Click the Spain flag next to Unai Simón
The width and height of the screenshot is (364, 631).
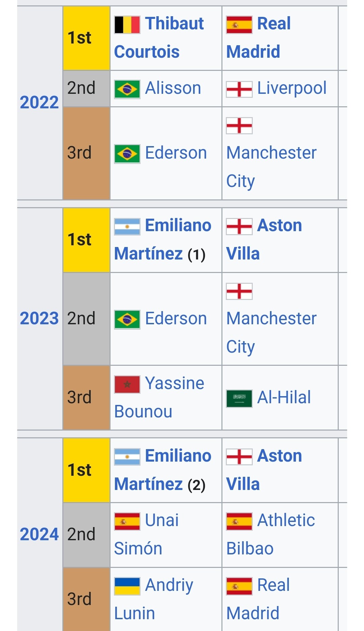(x=127, y=521)
